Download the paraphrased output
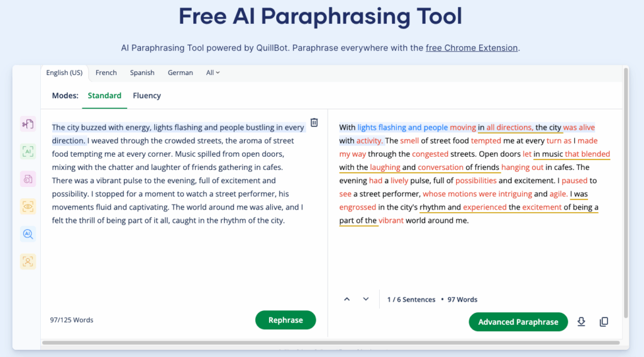Viewport: 644px width, 357px height. click(581, 322)
